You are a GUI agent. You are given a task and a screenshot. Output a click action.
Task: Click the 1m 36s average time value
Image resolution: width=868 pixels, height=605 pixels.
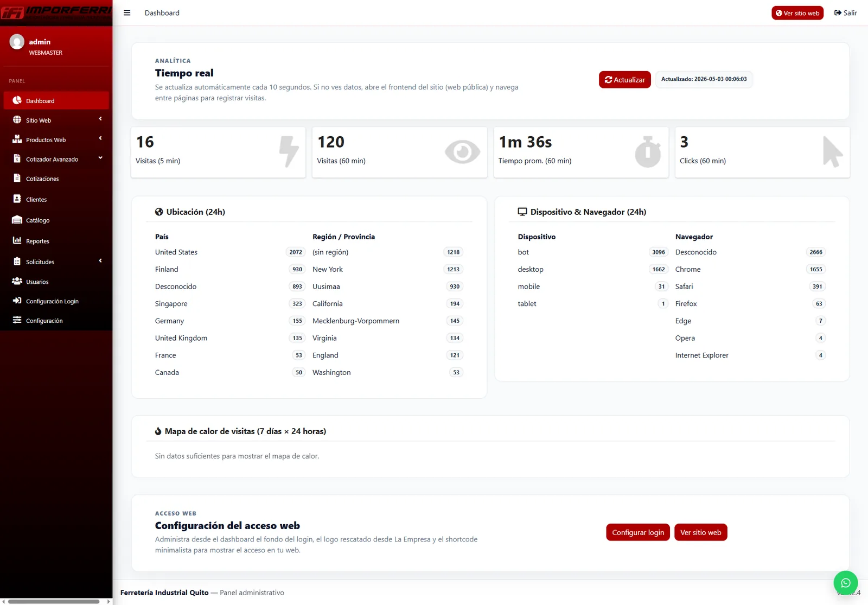pyautogui.click(x=525, y=142)
